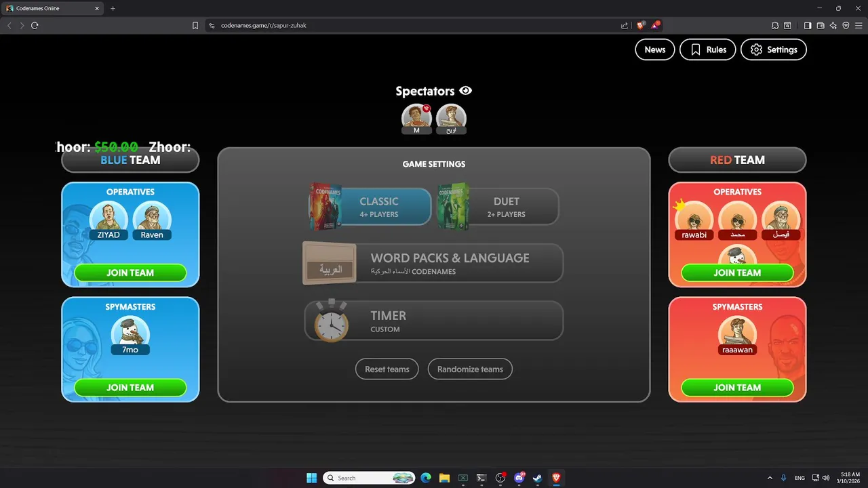Open the Windows Start menu
The width and height of the screenshot is (868, 488).
[311, 478]
